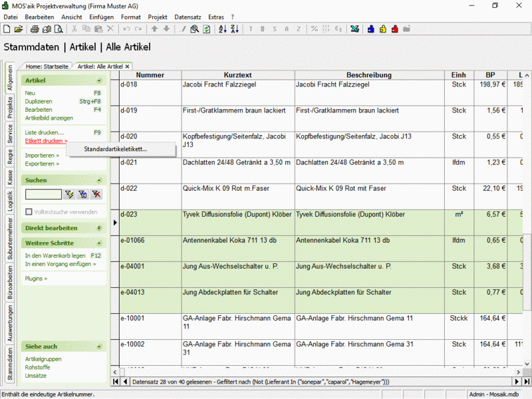
Task: Click the currency euro-dollar toolbar icon
Action: coord(338,29)
